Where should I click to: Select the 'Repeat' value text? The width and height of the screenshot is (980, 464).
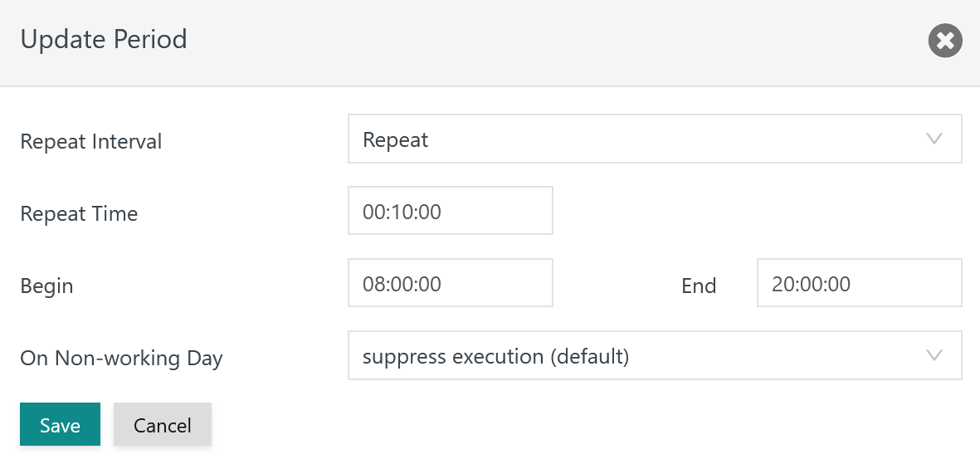click(396, 140)
